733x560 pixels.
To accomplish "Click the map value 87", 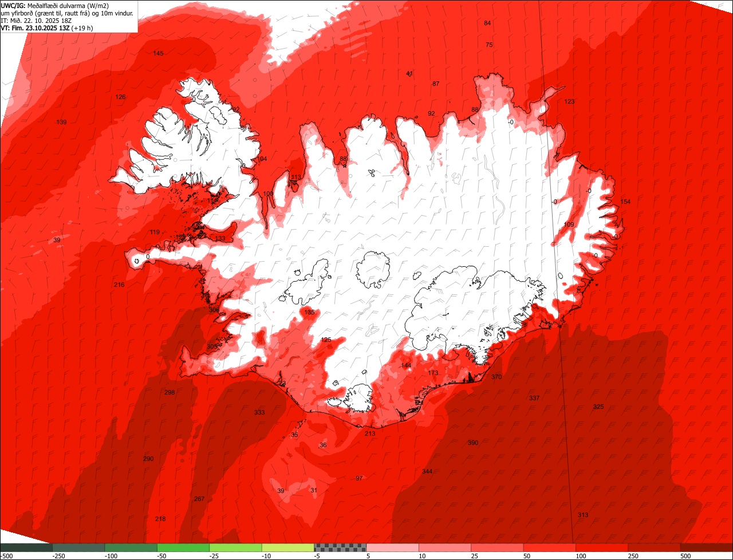I will 436,84.
